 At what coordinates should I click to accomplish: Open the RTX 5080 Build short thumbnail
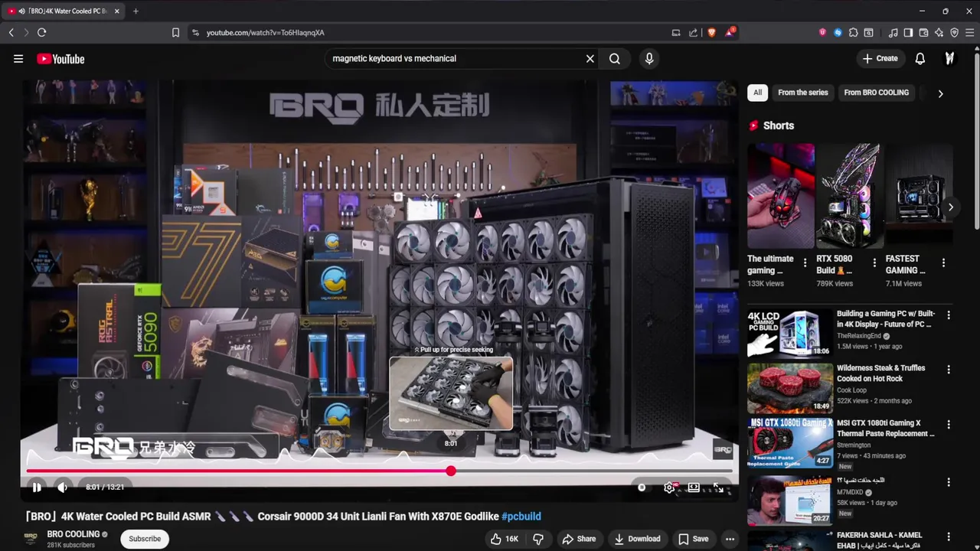coord(850,196)
